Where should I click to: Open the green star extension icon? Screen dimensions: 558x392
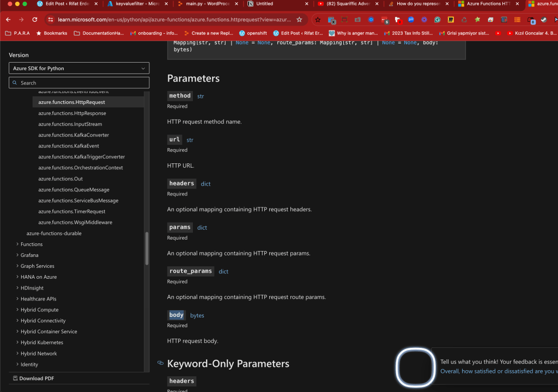(477, 20)
